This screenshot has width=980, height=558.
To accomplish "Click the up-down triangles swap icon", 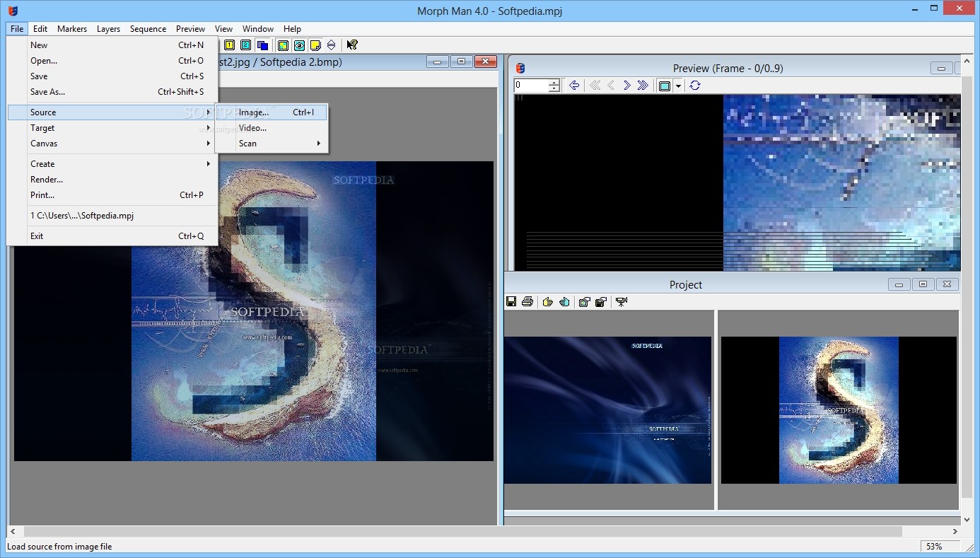I will coord(331,45).
